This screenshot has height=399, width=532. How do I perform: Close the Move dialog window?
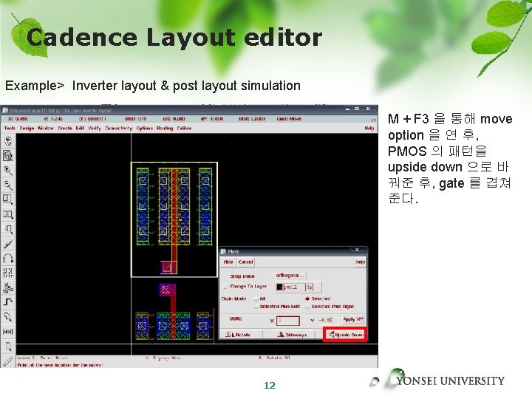click(357, 250)
